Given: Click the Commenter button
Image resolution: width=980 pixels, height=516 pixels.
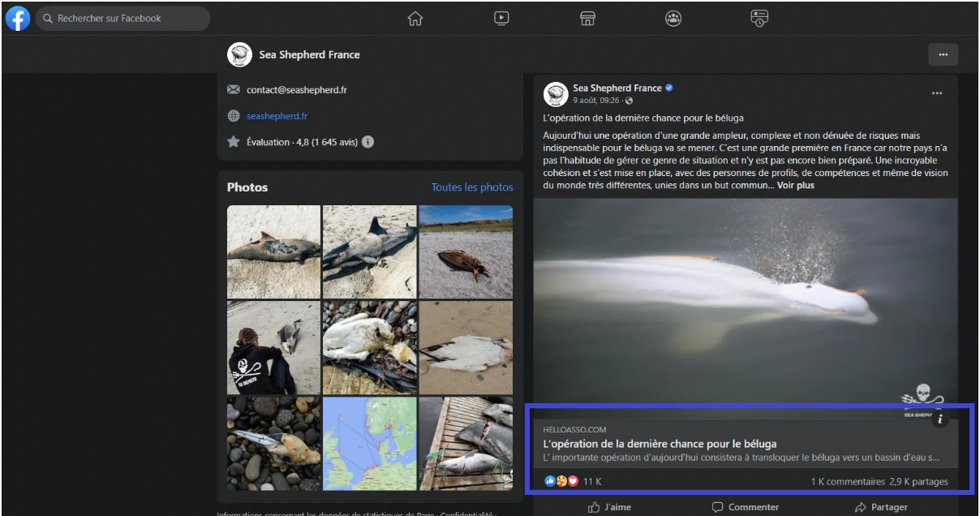Looking at the screenshot, I should 746,507.
